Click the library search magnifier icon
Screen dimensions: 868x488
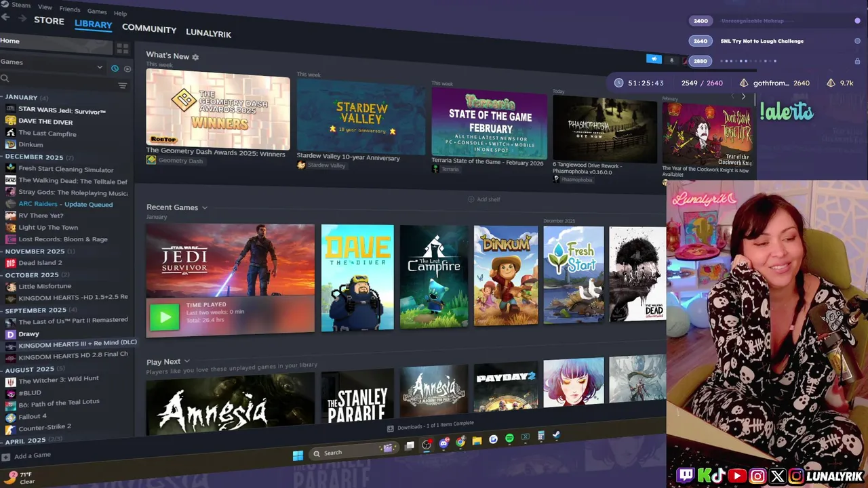coord(5,79)
